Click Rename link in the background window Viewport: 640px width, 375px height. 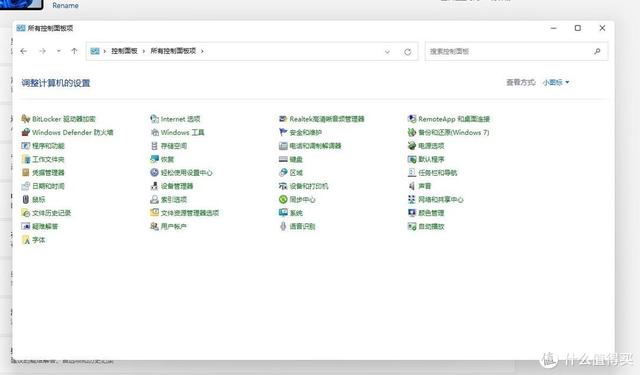coord(65,6)
